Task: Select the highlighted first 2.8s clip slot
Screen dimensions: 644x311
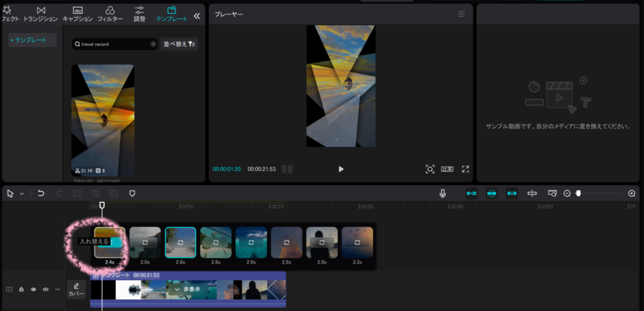Action: pyautogui.click(x=180, y=243)
